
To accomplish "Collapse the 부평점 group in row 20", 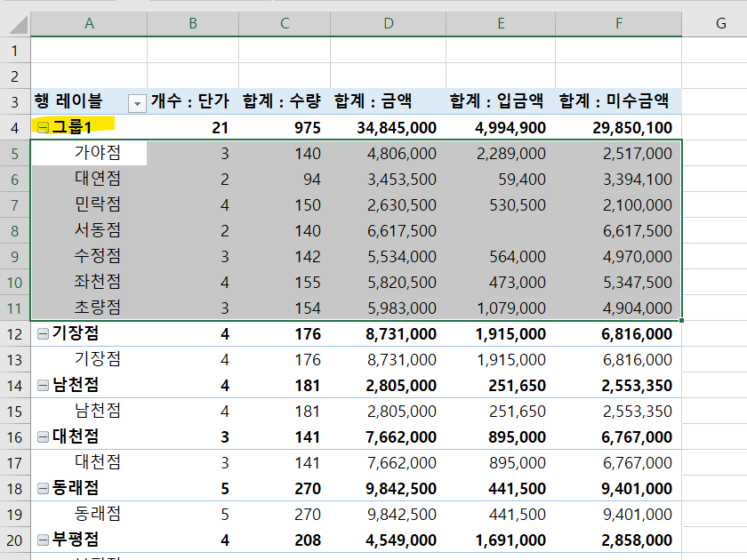I will pos(43,540).
